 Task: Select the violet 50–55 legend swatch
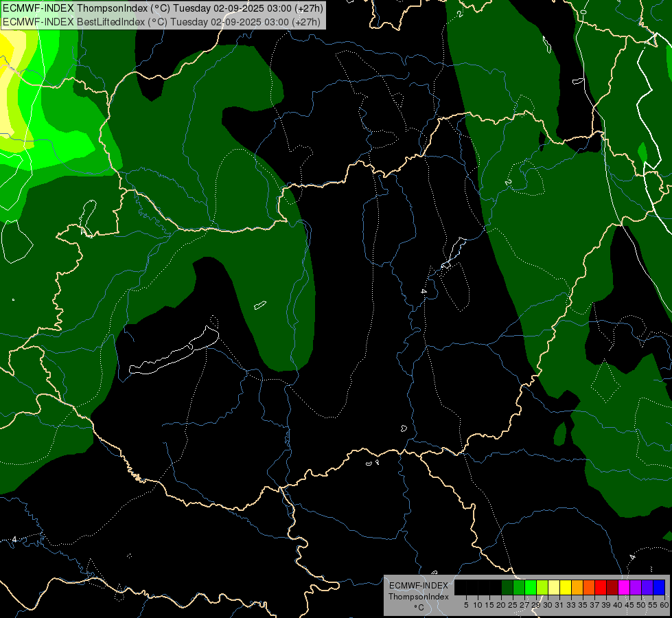tap(647, 587)
